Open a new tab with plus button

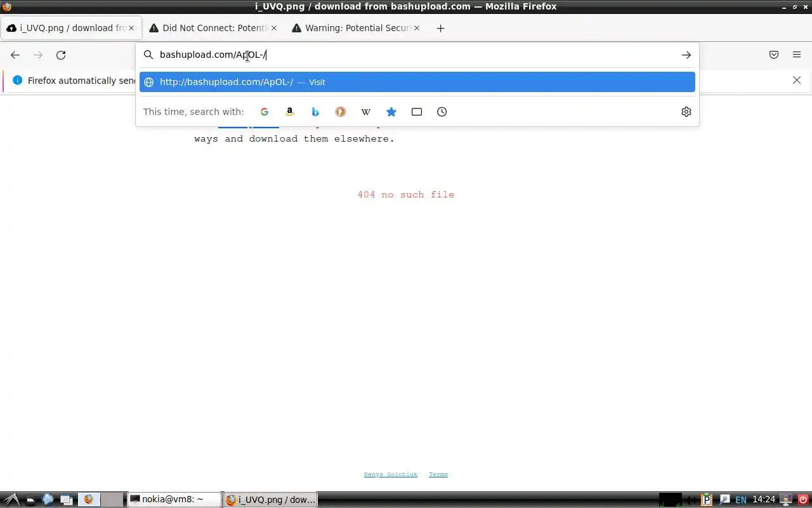click(440, 28)
